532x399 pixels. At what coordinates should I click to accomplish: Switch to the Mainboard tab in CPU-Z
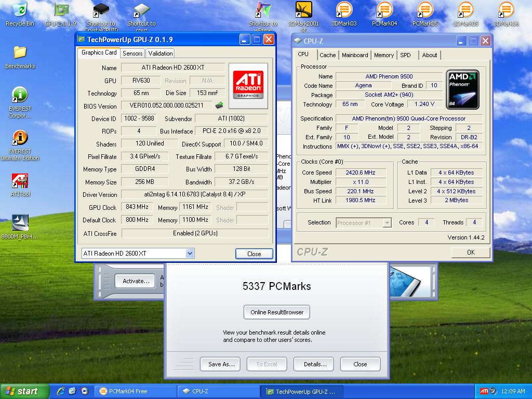point(355,55)
